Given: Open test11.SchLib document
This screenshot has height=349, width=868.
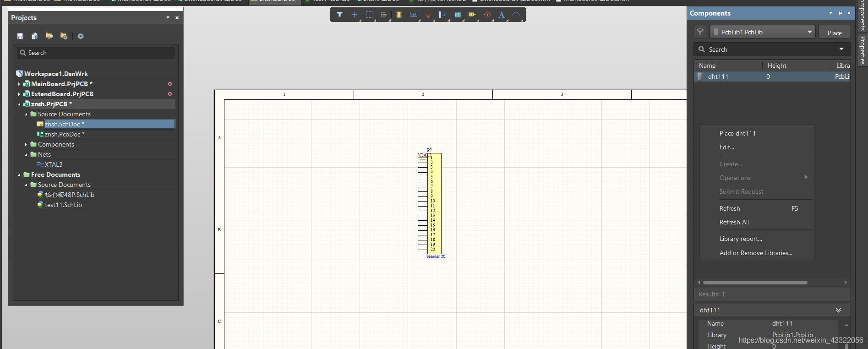Looking at the screenshot, I should (x=63, y=205).
